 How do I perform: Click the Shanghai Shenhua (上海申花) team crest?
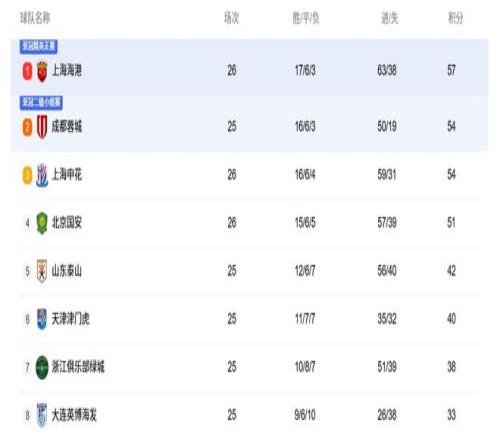42,175
